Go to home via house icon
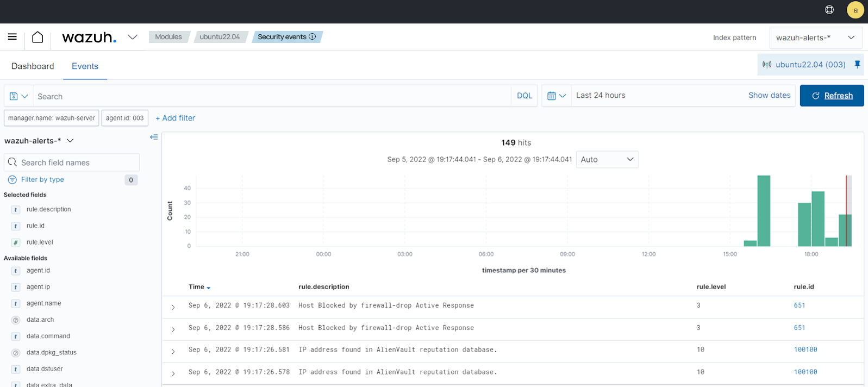This screenshot has width=868, height=387. coord(38,37)
